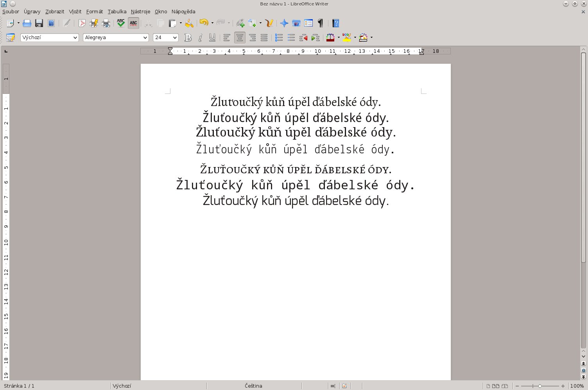Click the zoom slider handle

[x=540, y=386]
